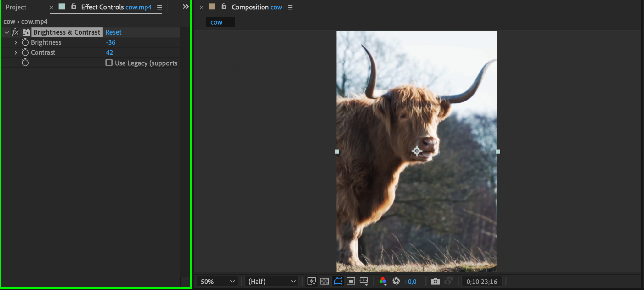Open the (Half) resolution dropdown
This screenshot has height=290, width=644.
(x=272, y=282)
